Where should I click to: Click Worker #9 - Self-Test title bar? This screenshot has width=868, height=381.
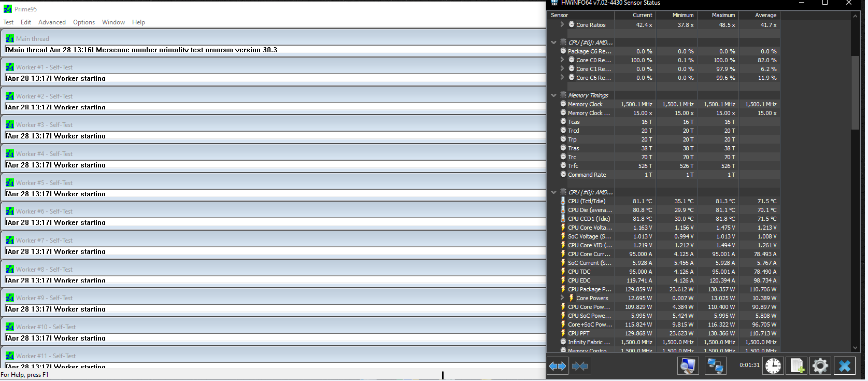[273, 298]
